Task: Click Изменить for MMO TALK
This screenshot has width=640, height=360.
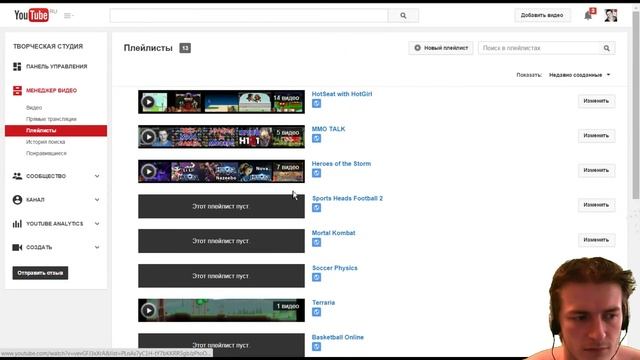Action: click(x=596, y=136)
